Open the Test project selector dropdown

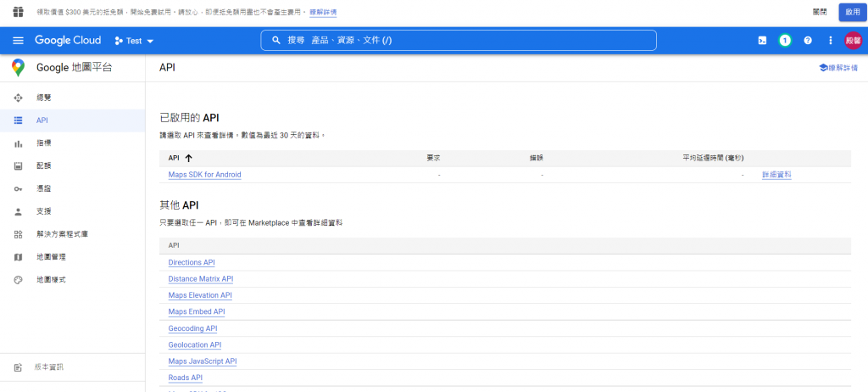tap(134, 41)
